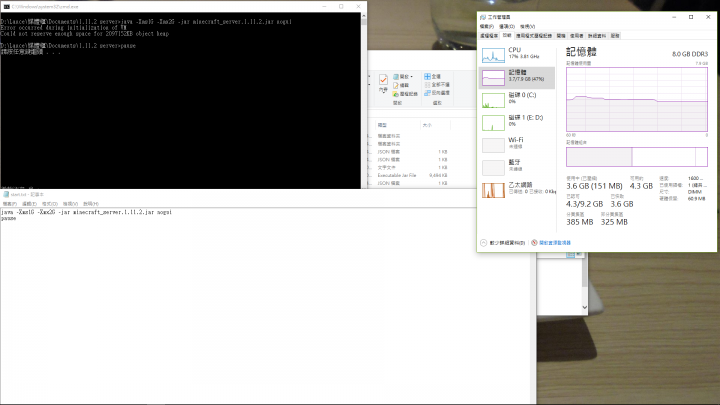The width and height of the screenshot is (720, 405).
Task: Click in the Notepad text area
Action: (x=268, y=308)
